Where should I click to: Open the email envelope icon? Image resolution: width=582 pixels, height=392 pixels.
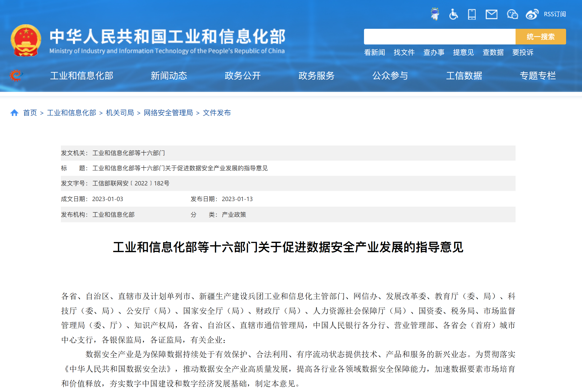coord(491,14)
